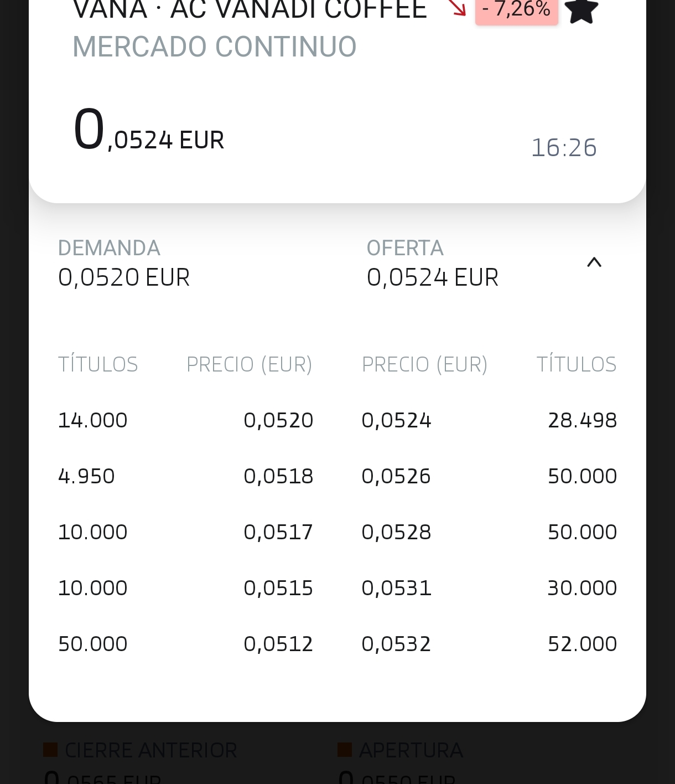Select ask price 0,0526
Viewport: 675px width, 784px height.
[x=396, y=476]
